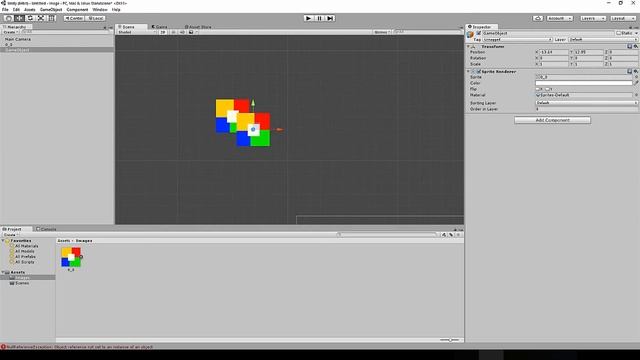Open the Help menu
Screen dimensions: 640x360
[x=116, y=9]
